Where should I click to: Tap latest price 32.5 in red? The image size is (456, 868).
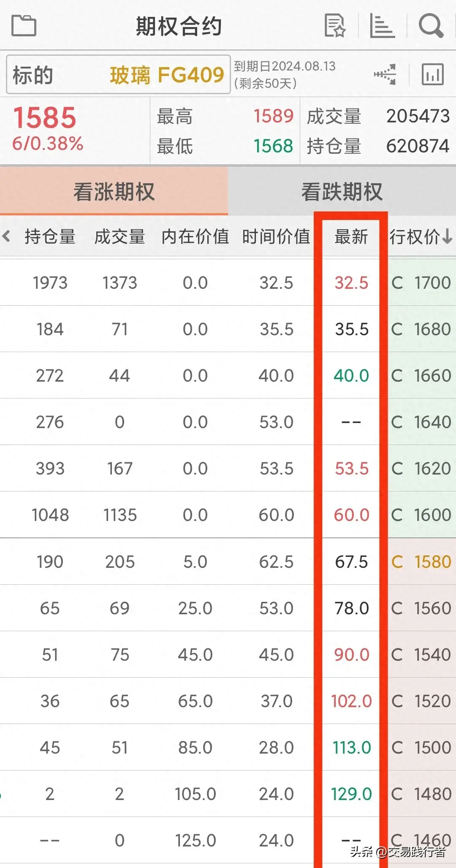(x=351, y=282)
